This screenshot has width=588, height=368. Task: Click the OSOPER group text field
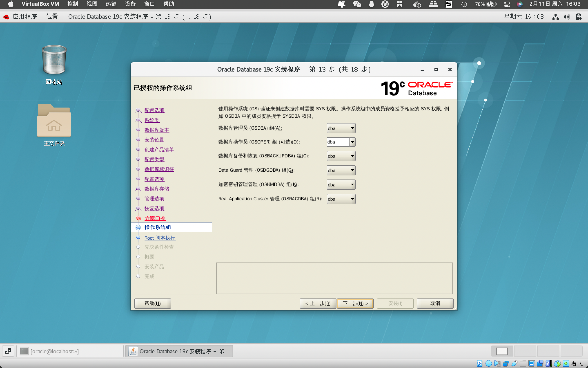(x=338, y=142)
